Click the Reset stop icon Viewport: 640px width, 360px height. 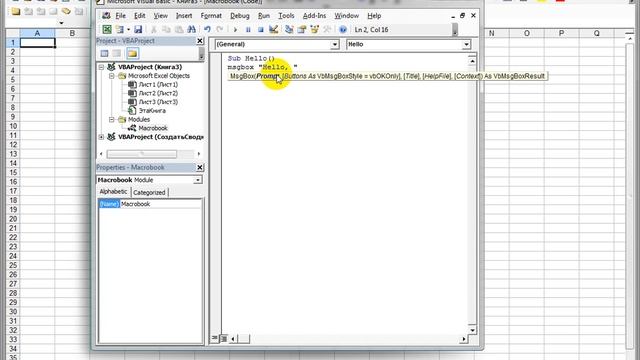pyautogui.click(x=260, y=29)
